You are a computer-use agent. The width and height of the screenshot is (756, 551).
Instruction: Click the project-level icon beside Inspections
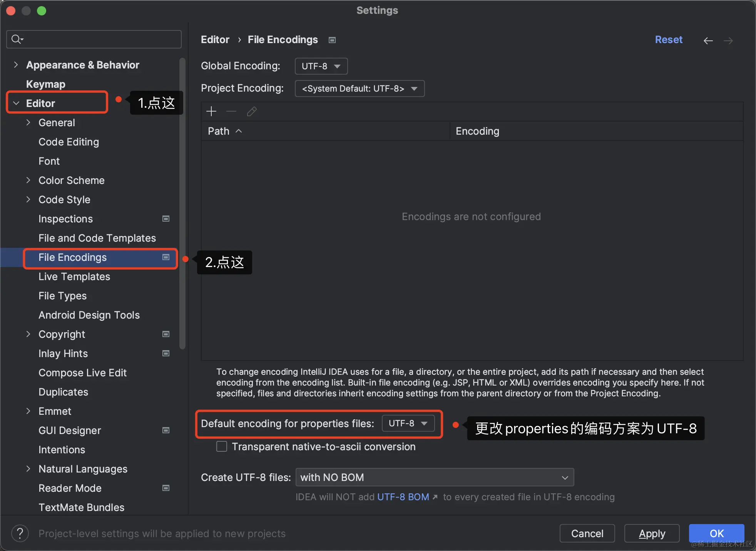(166, 219)
